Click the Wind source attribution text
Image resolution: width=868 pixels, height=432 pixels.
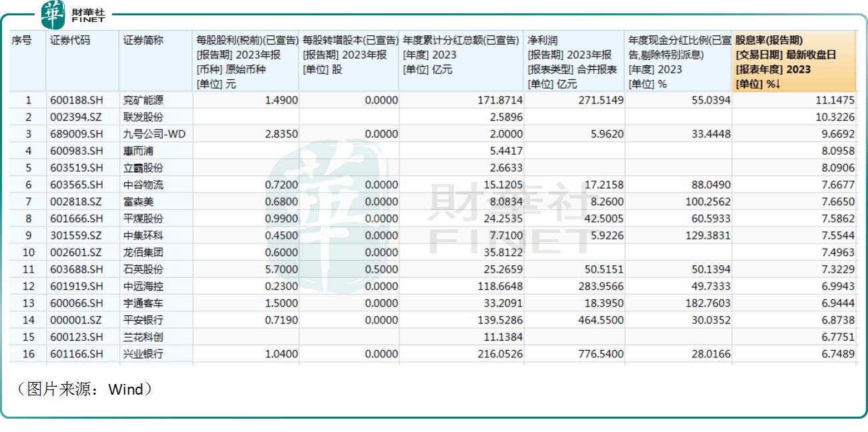point(83,390)
